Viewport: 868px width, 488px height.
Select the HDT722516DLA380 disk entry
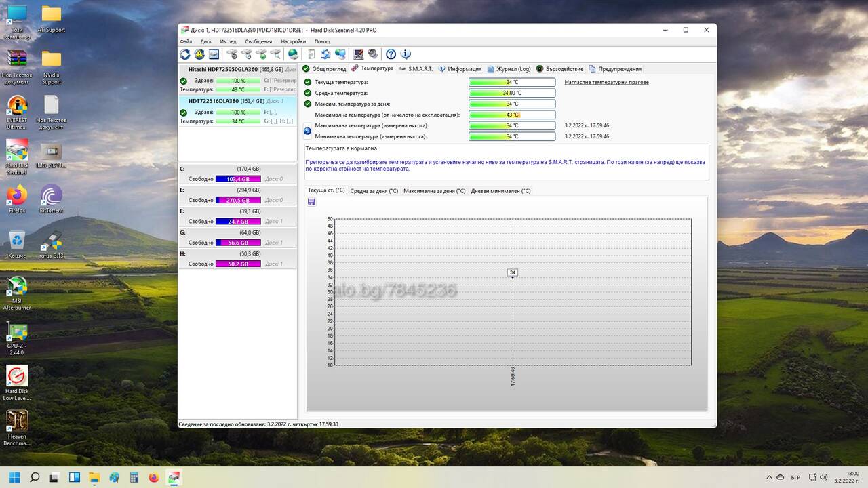pos(237,111)
